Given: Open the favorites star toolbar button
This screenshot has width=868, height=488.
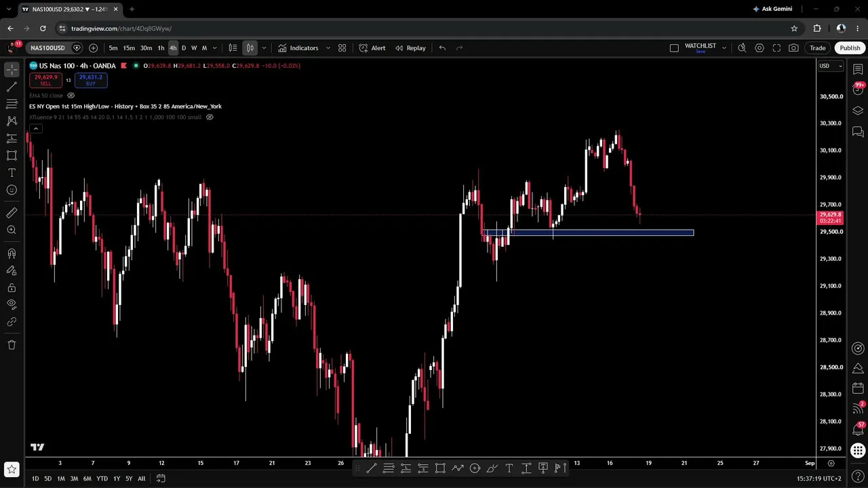Looking at the screenshot, I should point(12,469).
